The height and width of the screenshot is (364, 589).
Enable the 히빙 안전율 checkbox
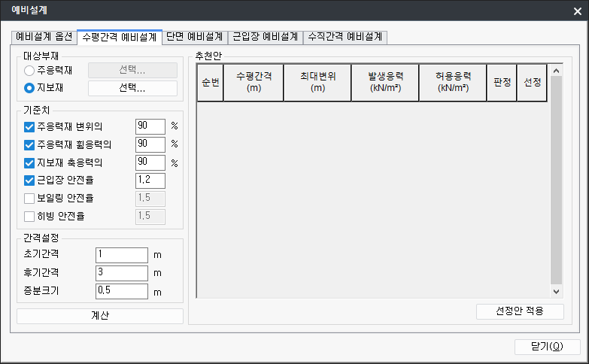[30, 217]
